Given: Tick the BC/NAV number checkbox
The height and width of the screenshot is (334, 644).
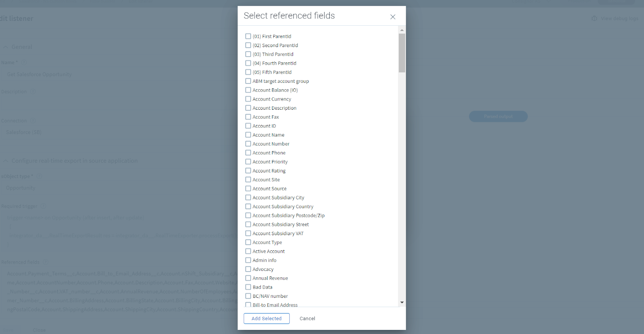Looking at the screenshot, I should (248, 296).
